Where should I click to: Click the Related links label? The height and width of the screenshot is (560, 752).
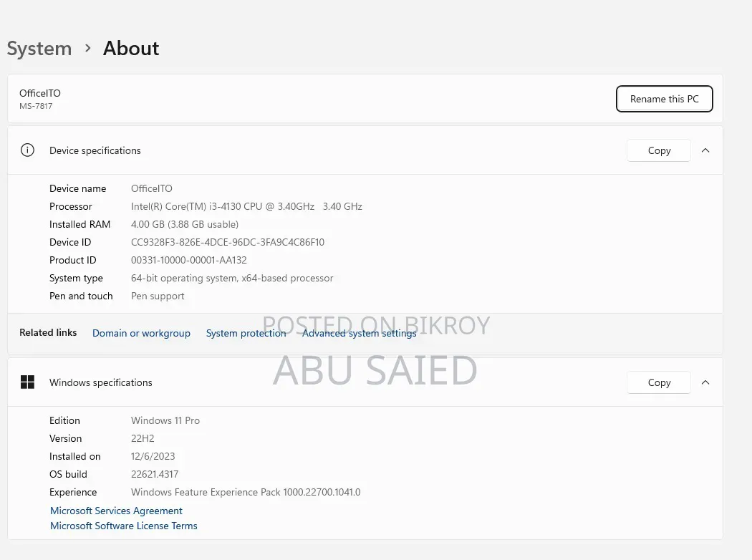(x=48, y=332)
